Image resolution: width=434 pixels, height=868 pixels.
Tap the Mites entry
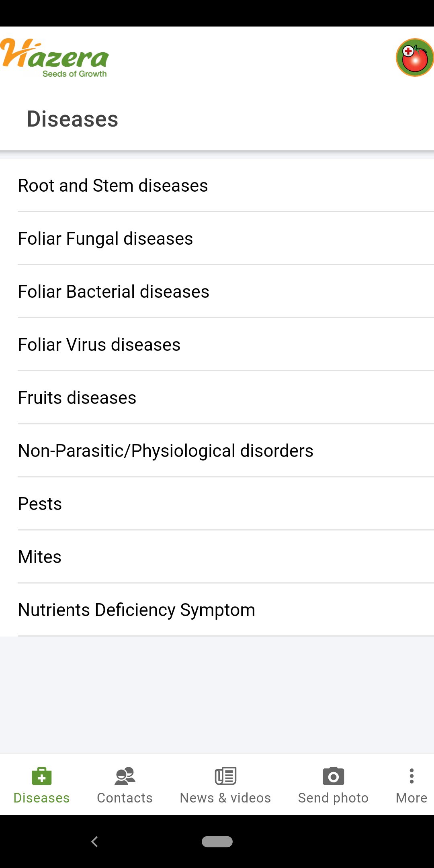coord(40,557)
